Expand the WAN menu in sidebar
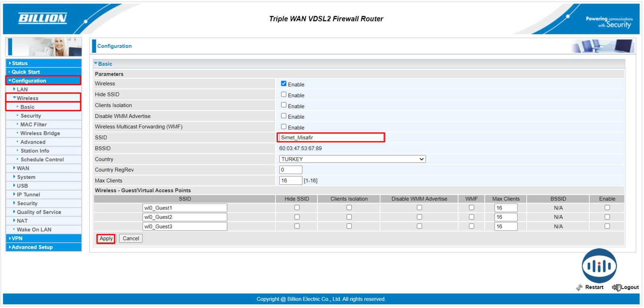The image size is (644, 308). point(23,168)
